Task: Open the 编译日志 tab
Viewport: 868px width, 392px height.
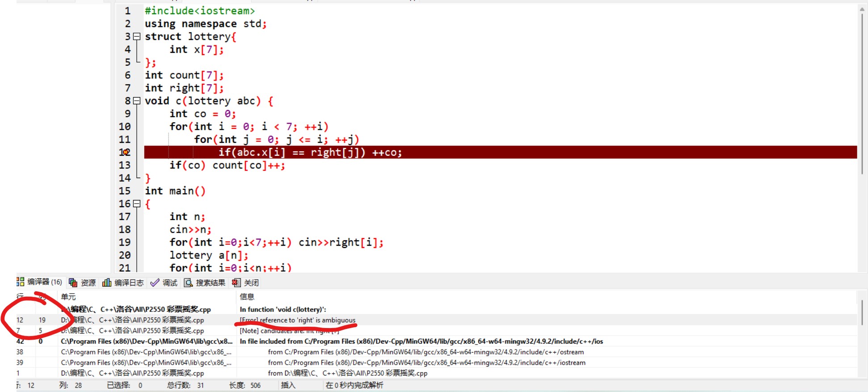Action: [x=123, y=283]
